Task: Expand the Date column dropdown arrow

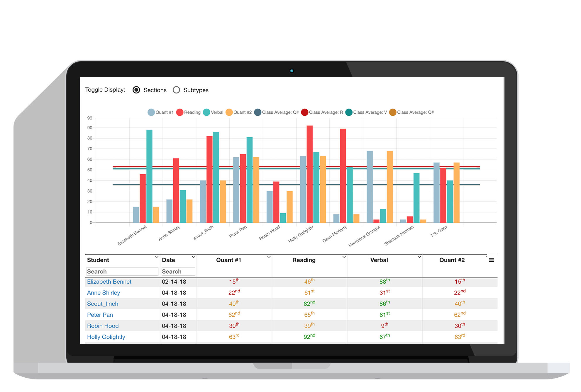Action: pos(194,257)
